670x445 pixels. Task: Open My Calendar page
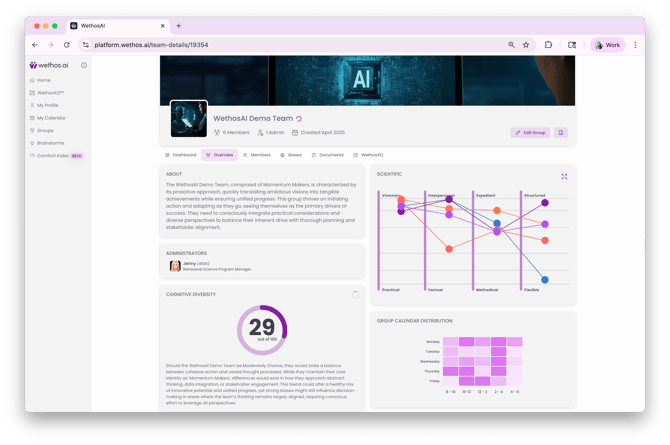tap(50, 118)
